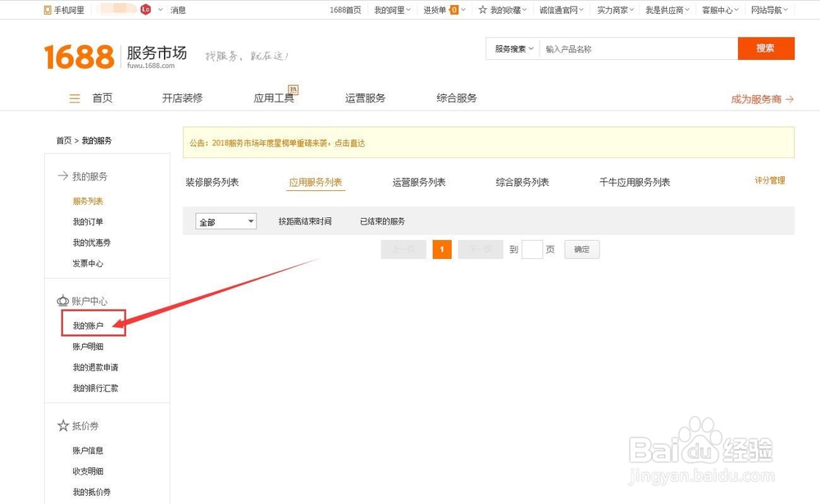Click page number 1 in pagination
Viewport: 820px width, 504px height.
pos(442,249)
